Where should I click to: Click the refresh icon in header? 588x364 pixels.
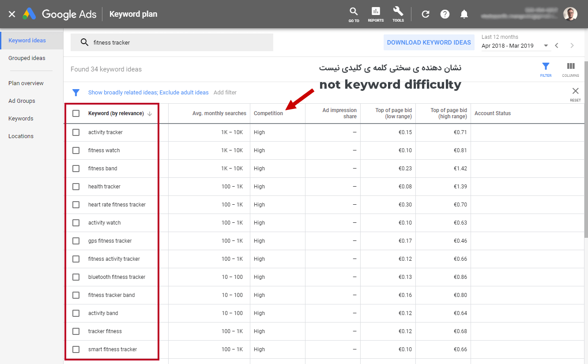(x=426, y=14)
